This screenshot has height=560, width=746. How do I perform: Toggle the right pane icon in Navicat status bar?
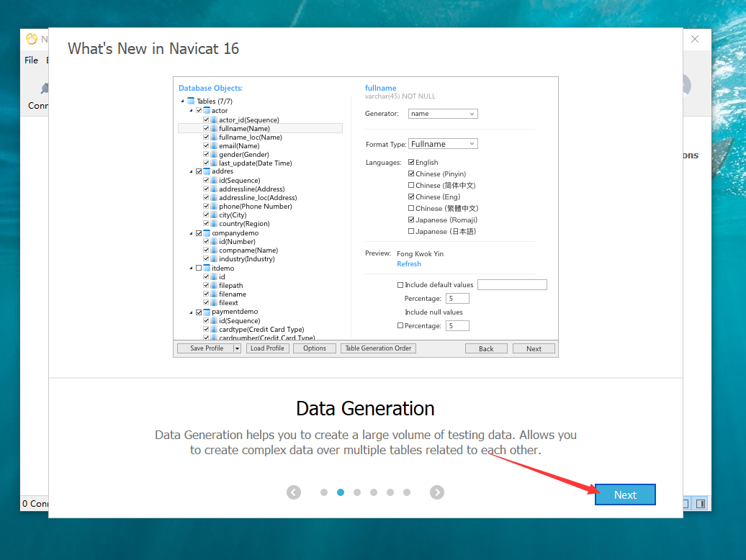point(701,503)
